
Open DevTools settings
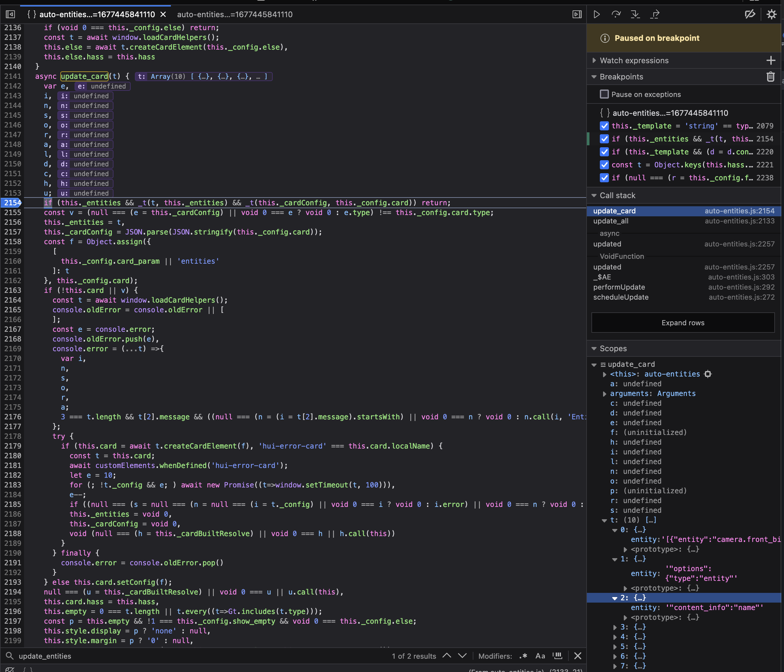[771, 14]
